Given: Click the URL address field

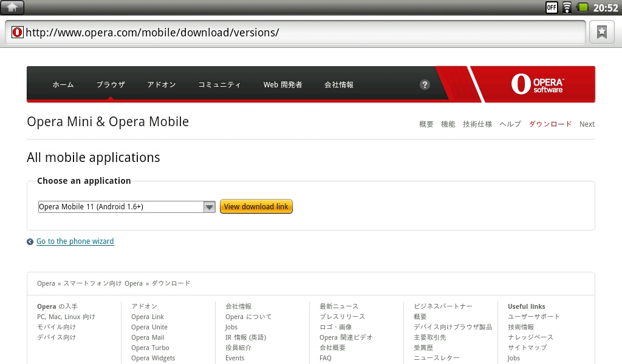Looking at the screenshot, I should pyautogui.click(x=296, y=32).
